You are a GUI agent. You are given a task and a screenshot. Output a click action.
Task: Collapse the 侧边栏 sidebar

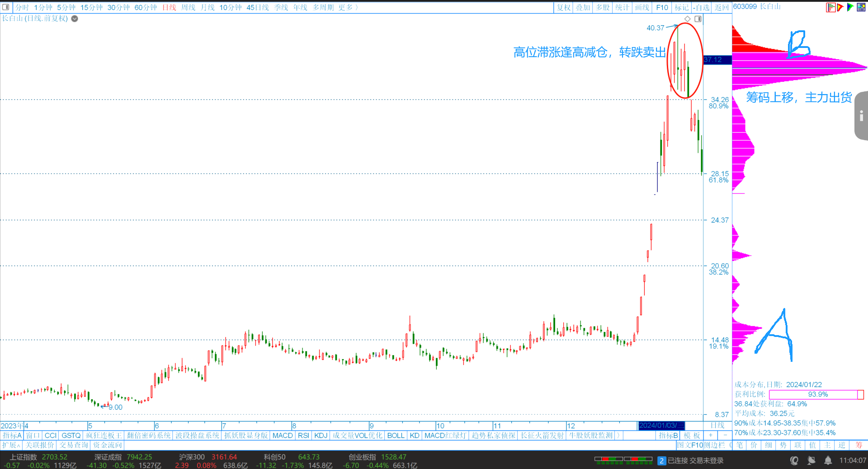click(x=718, y=445)
